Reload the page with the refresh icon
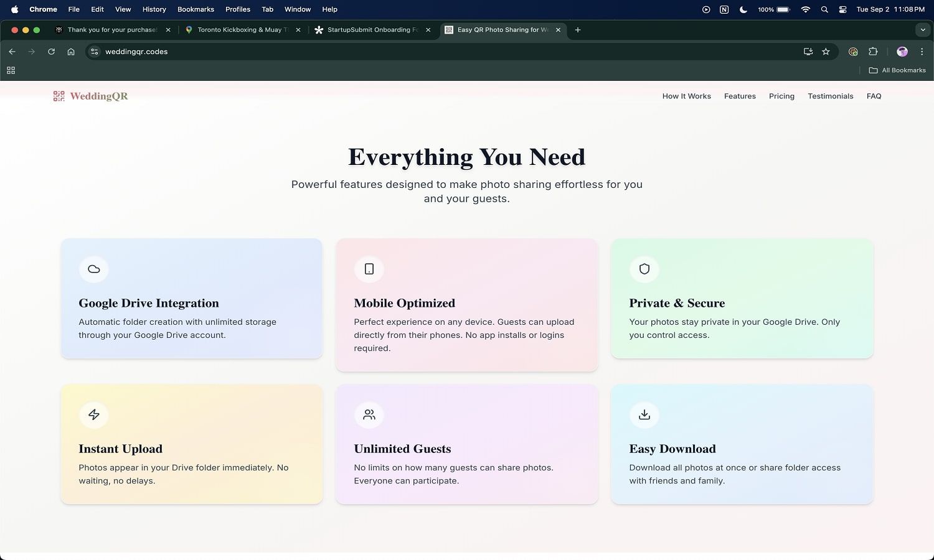This screenshot has width=934, height=560. click(51, 52)
